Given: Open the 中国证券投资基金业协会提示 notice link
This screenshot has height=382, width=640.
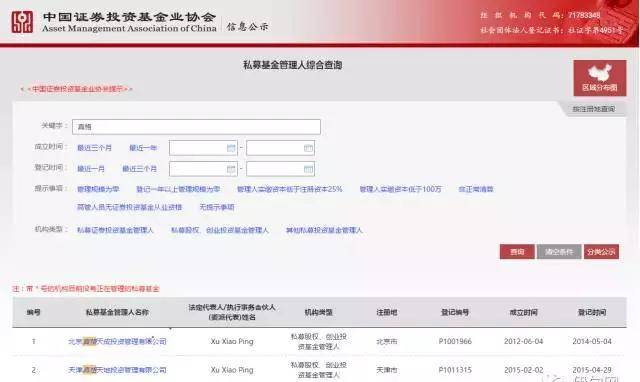Looking at the screenshot, I should click(76, 89).
